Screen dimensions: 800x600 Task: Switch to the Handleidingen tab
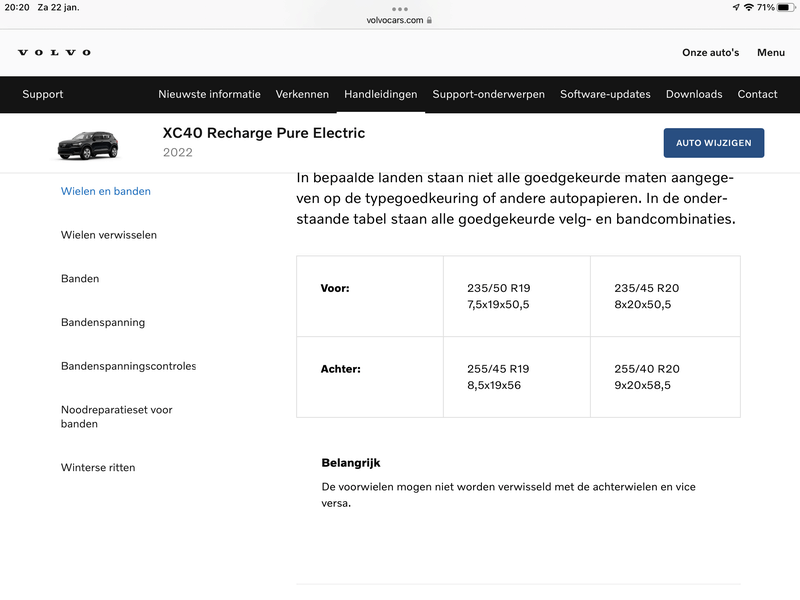tap(380, 94)
